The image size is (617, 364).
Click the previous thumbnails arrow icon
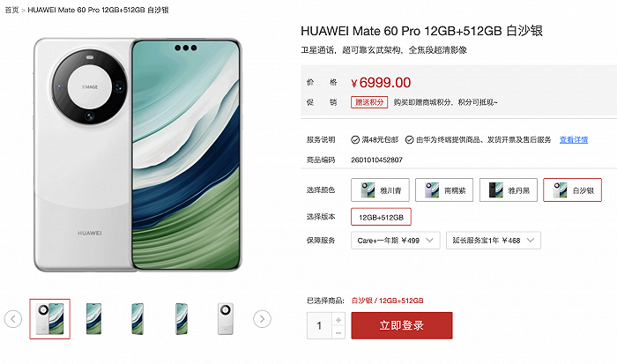coord(13,319)
